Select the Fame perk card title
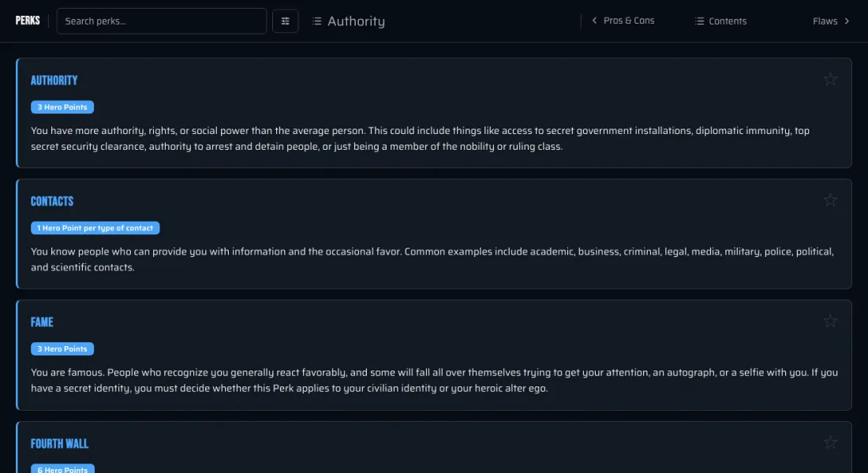This screenshot has height=473, width=868. [42, 322]
